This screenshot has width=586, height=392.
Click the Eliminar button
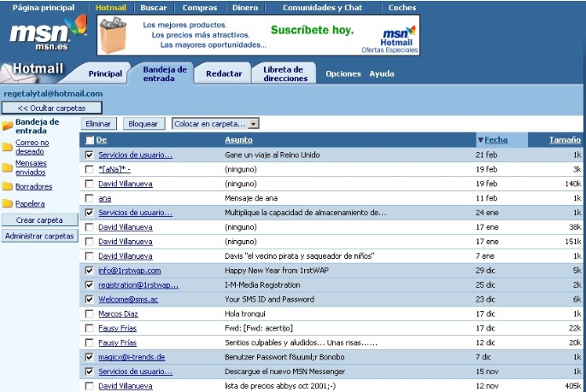click(x=98, y=124)
